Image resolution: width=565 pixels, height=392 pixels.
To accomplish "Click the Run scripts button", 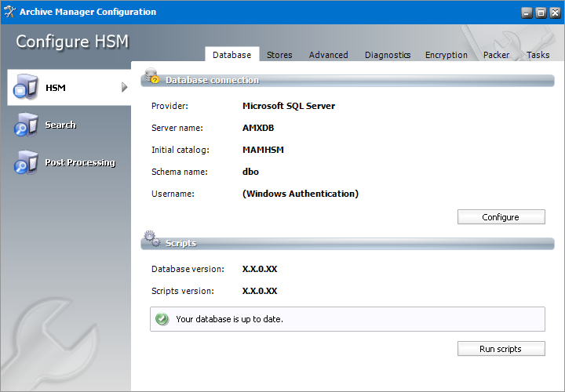I will [501, 349].
